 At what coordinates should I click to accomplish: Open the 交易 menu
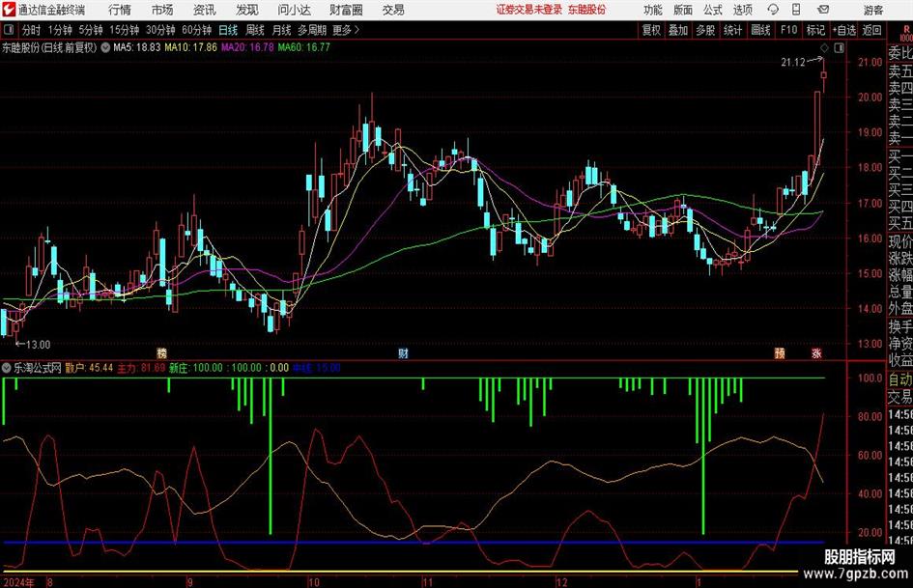tap(393, 10)
